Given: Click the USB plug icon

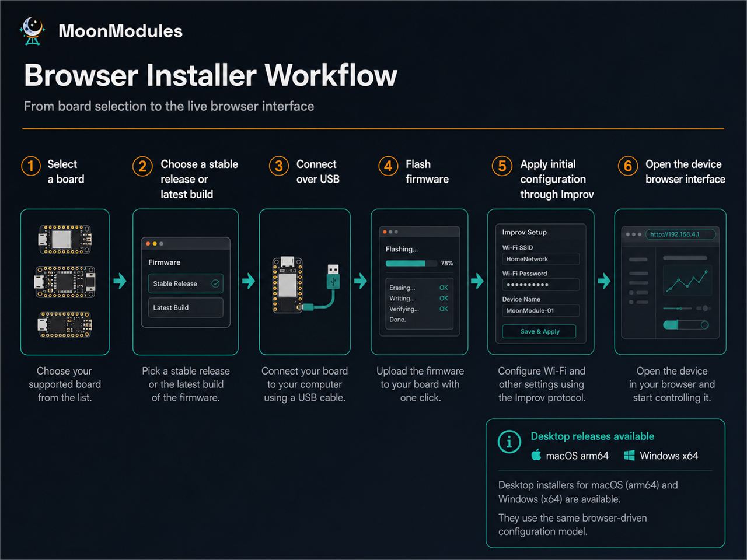Looking at the screenshot, I should [333, 278].
